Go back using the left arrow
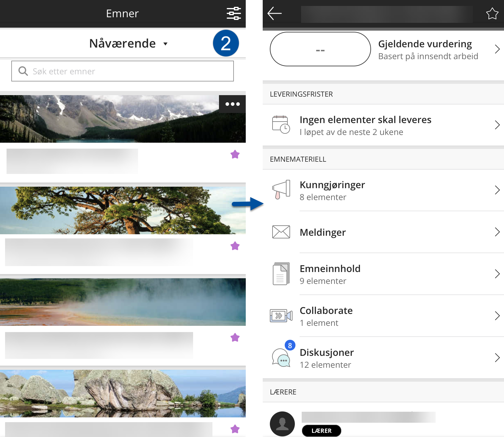Viewport: 504px width, 437px height. pos(274,13)
